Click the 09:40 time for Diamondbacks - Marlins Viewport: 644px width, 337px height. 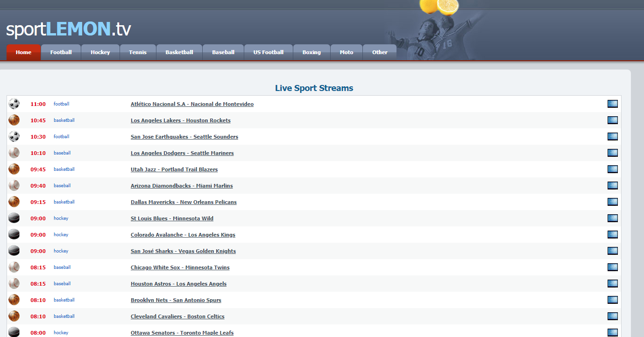coord(38,186)
